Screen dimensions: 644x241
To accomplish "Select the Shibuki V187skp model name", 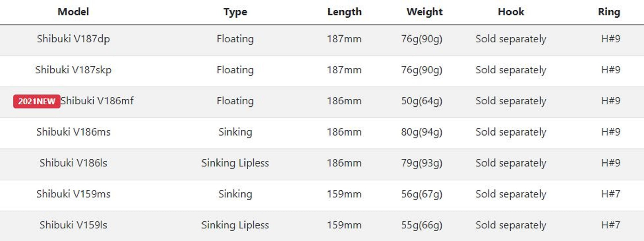I will tap(73, 70).
